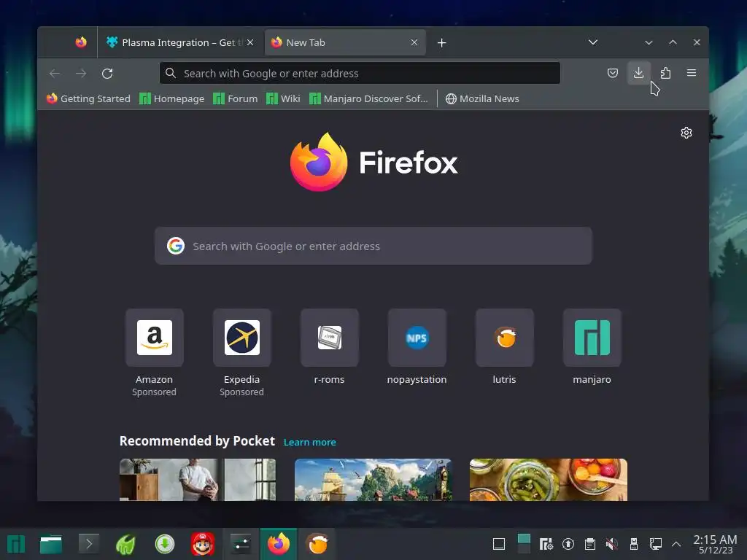The height and width of the screenshot is (560, 747).
Task: Open Getting Started bookmark
Action: pyautogui.click(x=88, y=98)
